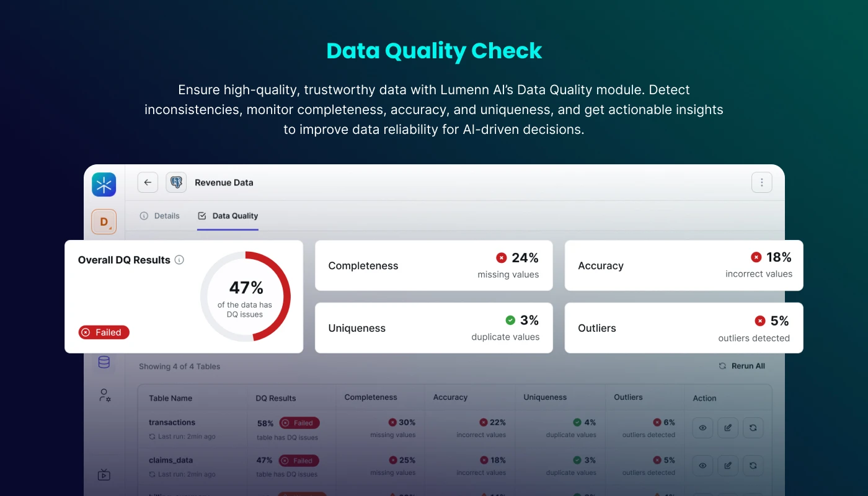
Task: Edit the transactions table row
Action: click(x=728, y=428)
